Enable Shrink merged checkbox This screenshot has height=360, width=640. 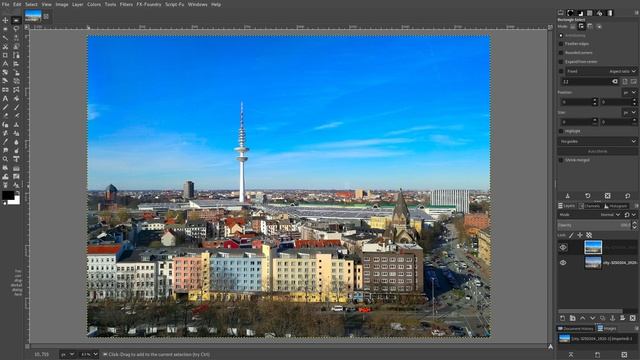561,160
